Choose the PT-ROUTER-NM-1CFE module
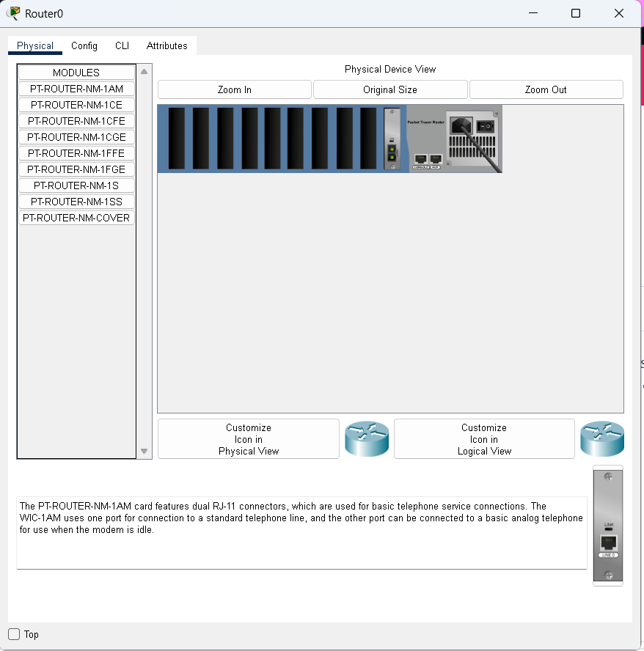 point(76,121)
